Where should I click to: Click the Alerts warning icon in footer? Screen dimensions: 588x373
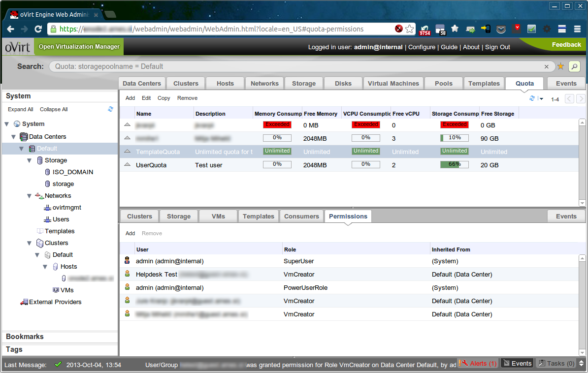click(x=463, y=363)
